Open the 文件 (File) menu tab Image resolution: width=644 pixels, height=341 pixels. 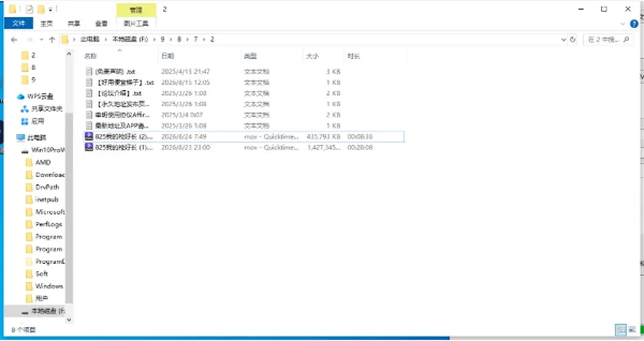coord(19,23)
